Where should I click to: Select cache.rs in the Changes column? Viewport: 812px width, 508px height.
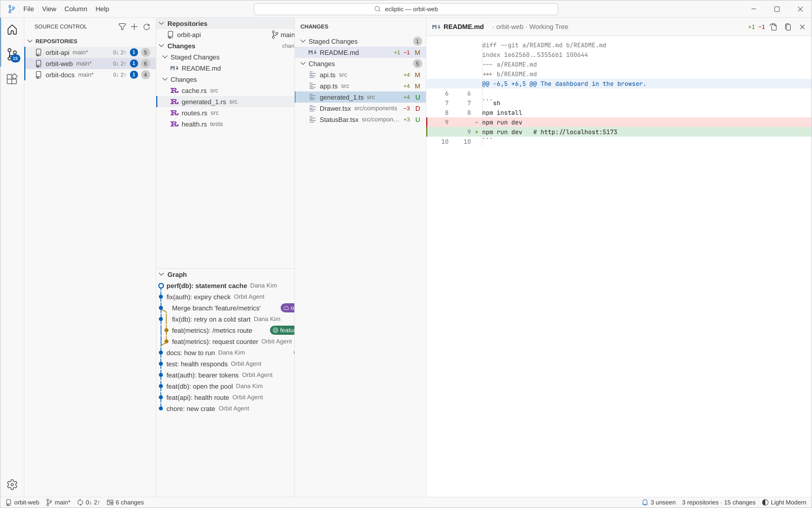(x=225, y=90)
